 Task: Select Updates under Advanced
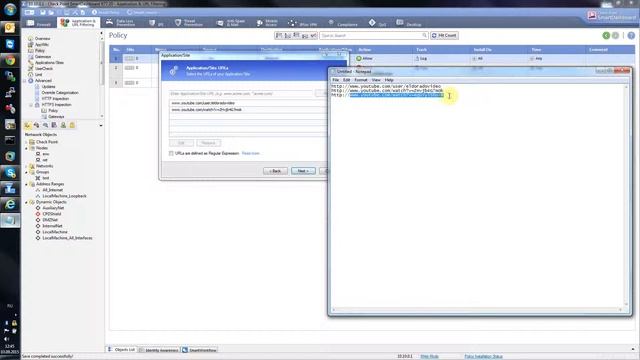(x=45, y=87)
